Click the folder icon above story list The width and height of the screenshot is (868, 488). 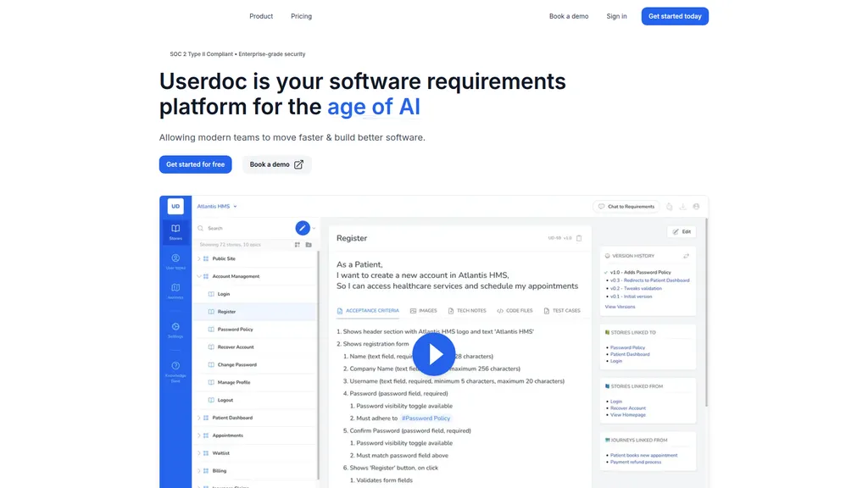pos(309,245)
